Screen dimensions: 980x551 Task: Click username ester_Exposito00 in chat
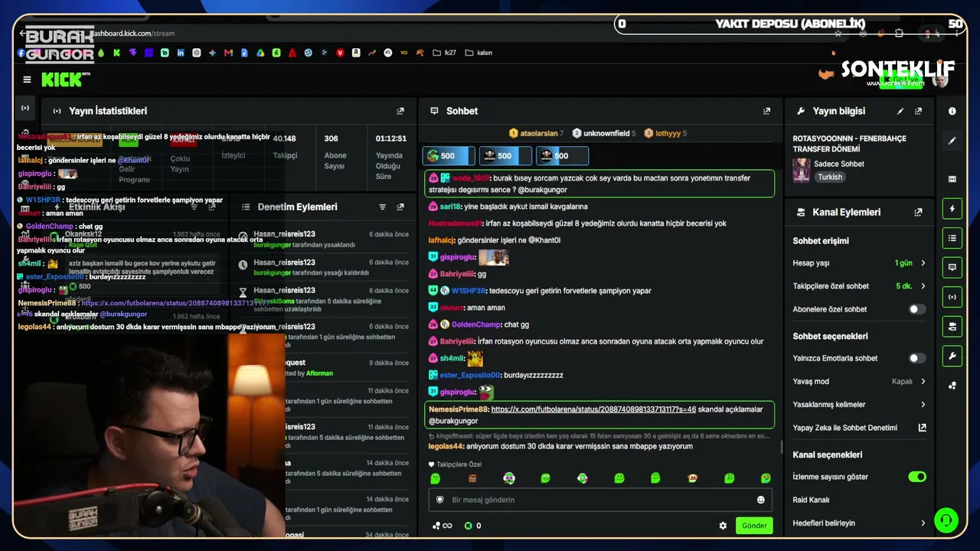[x=470, y=375]
